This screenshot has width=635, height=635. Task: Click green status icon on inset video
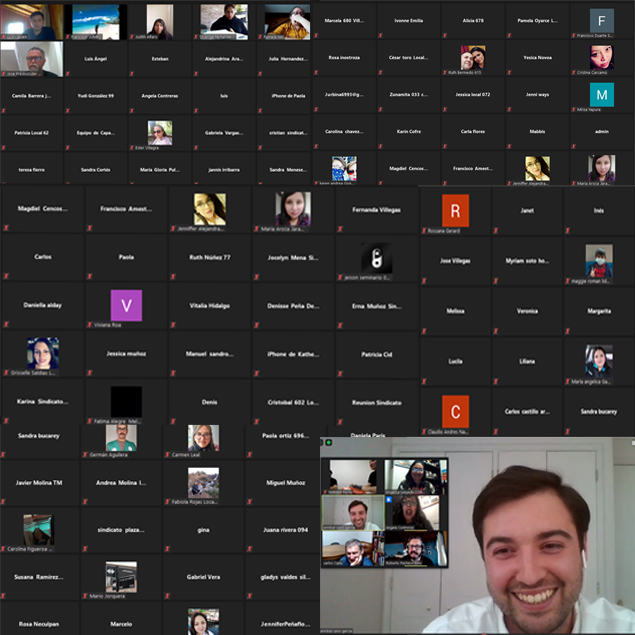tap(327, 442)
